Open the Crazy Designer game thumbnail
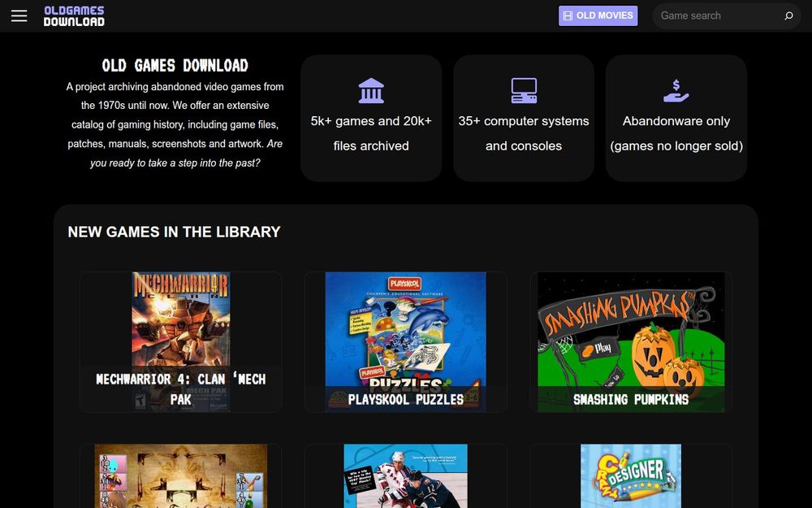Viewport: 812px width, 508px height. tap(631, 475)
